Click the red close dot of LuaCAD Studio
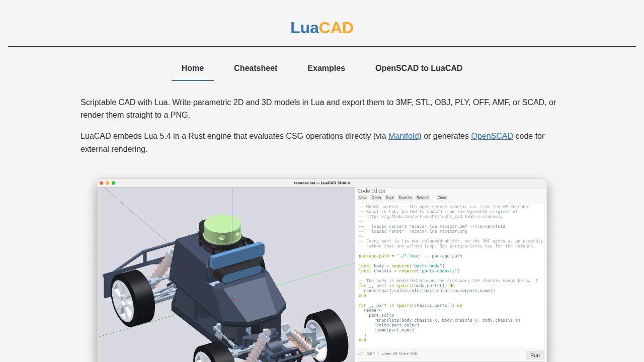The image size is (644, 362). 102,183
